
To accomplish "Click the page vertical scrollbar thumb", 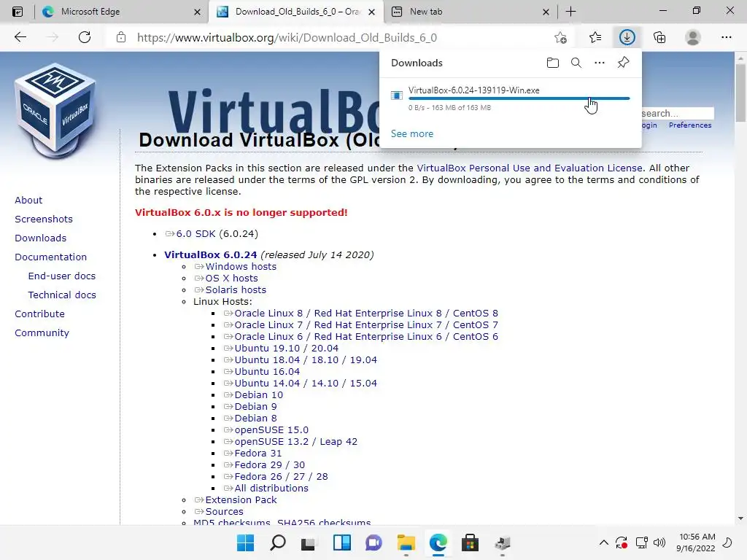I will tap(740, 93).
